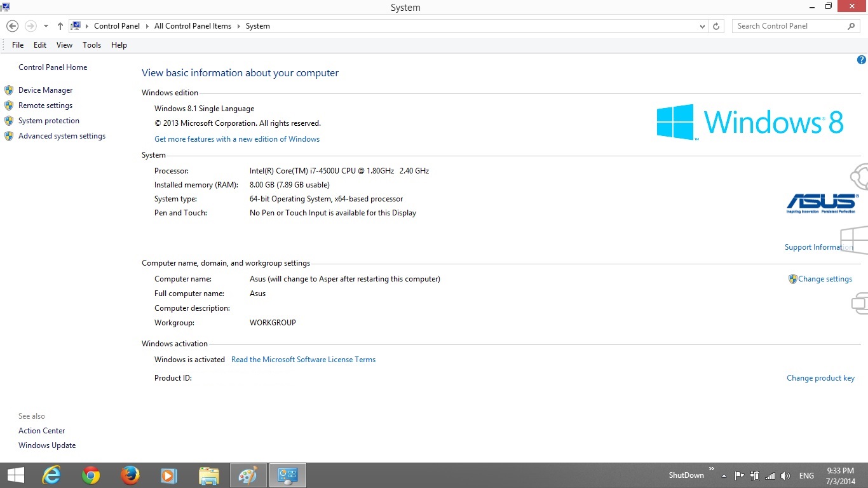Open the Tools menu

[x=92, y=45]
